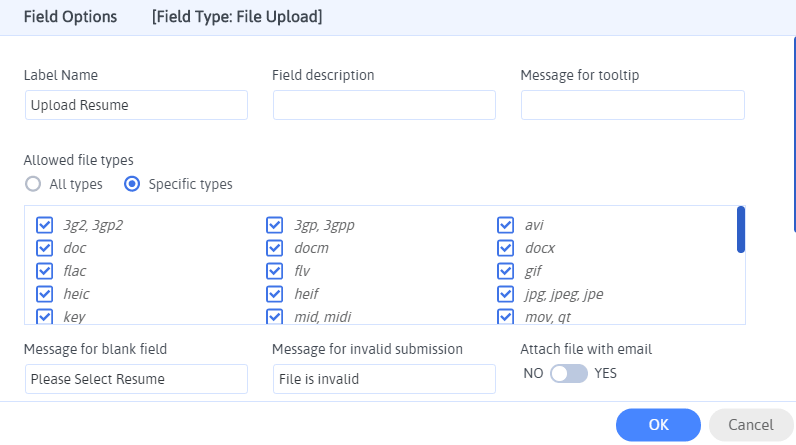The image size is (796, 445).
Task: Uncheck the flac file type
Action: 45,270
